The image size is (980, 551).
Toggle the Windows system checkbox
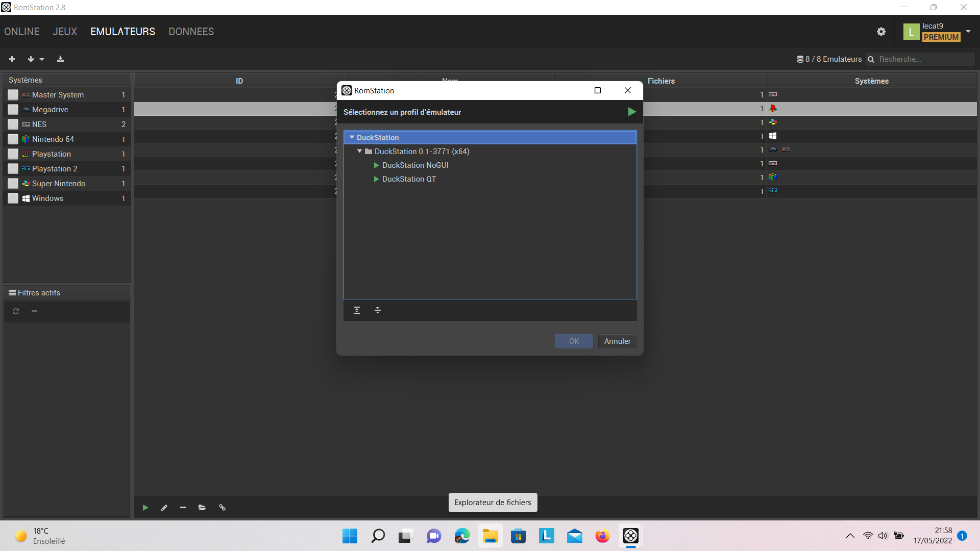tap(13, 198)
